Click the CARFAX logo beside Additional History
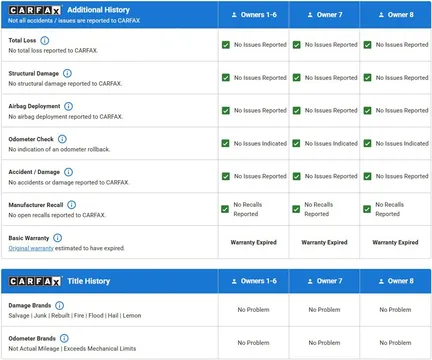 click(x=35, y=10)
